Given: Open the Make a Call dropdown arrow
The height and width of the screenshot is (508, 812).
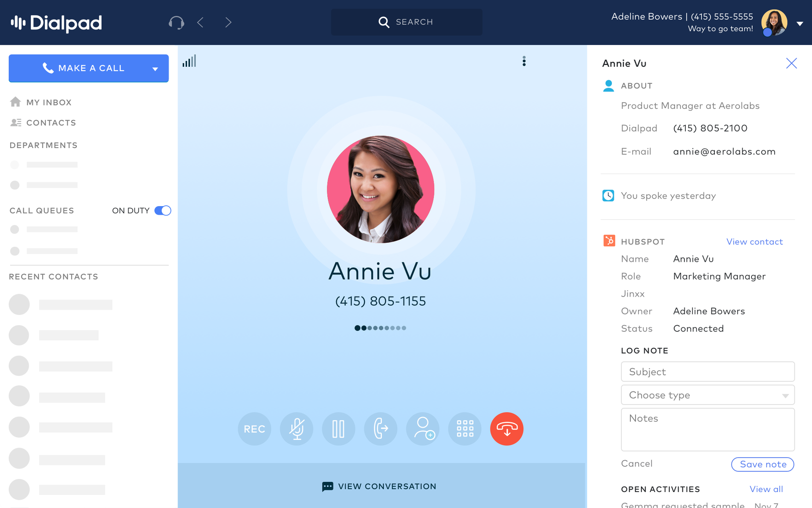Looking at the screenshot, I should click(x=155, y=69).
